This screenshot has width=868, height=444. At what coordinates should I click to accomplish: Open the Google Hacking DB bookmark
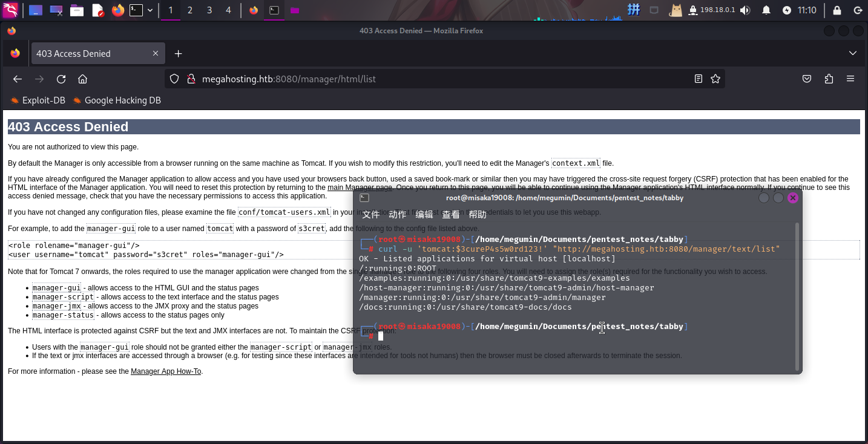click(117, 100)
